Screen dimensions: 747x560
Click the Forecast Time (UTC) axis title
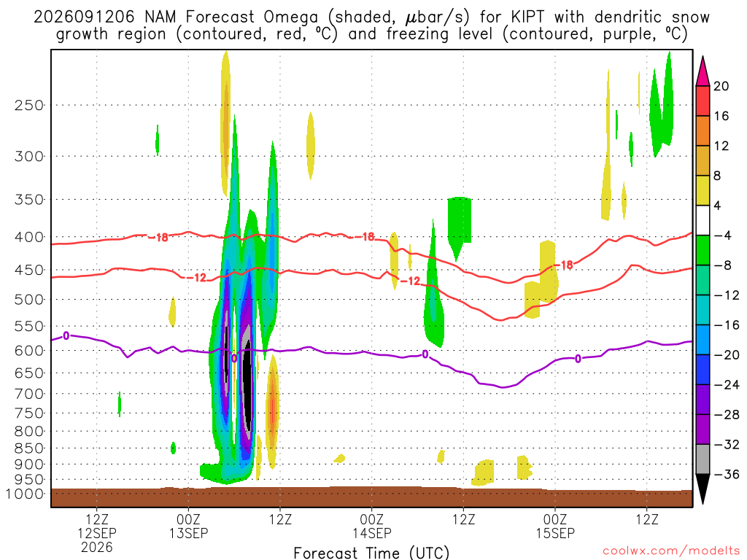click(x=371, y=553)
